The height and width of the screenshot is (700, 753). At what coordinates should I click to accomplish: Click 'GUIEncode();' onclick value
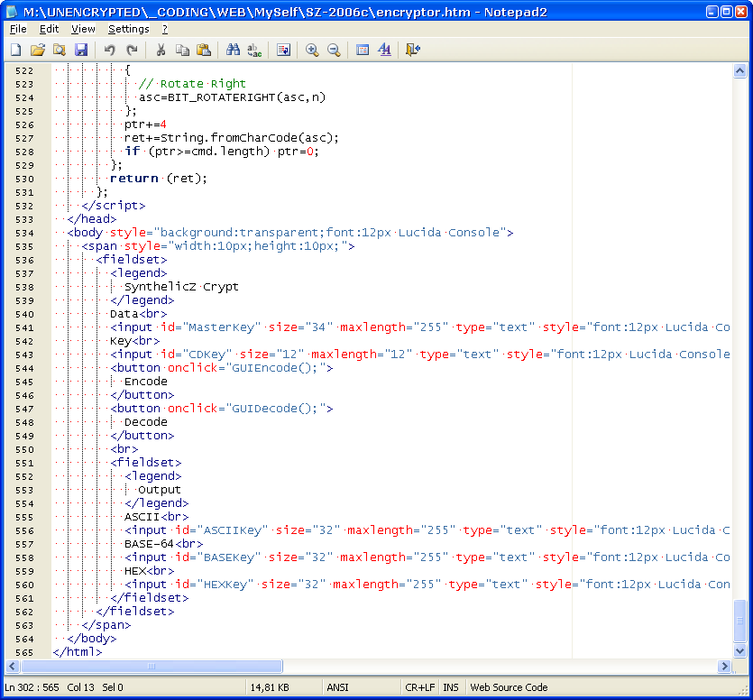(275, 368)
